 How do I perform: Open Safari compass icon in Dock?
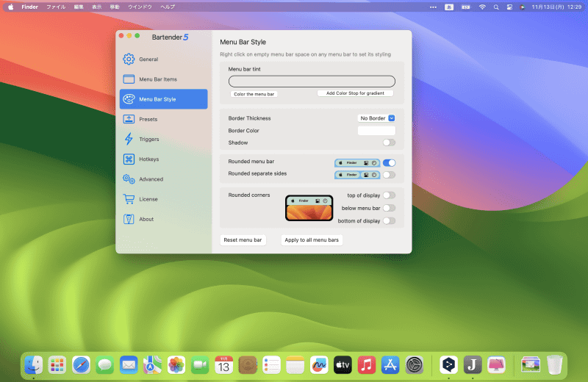pos(81,365)
